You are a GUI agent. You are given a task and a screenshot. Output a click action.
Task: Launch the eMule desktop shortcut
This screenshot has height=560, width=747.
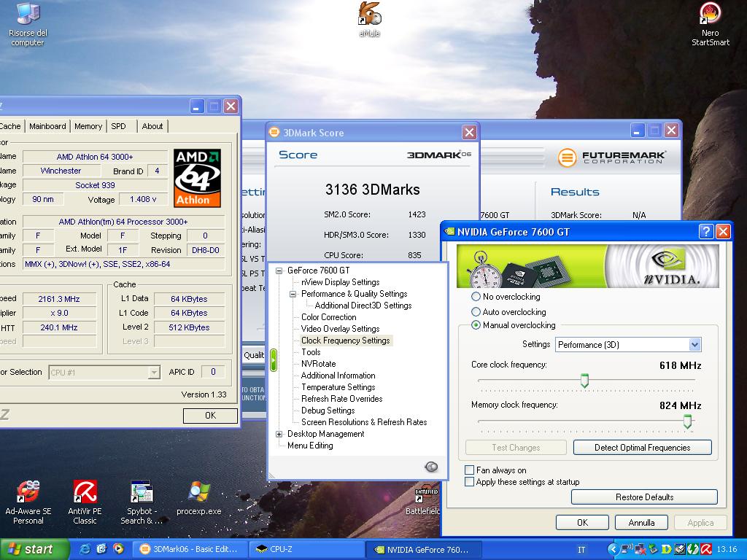click(370, 19)
